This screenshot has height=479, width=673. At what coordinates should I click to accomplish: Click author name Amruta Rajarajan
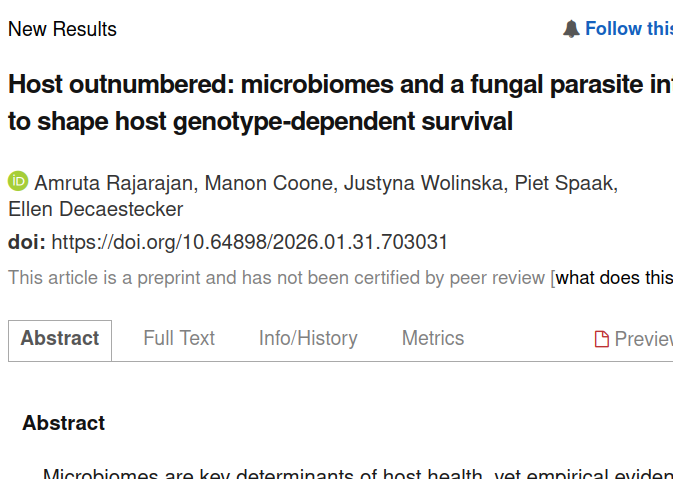[x=114, y=183]
